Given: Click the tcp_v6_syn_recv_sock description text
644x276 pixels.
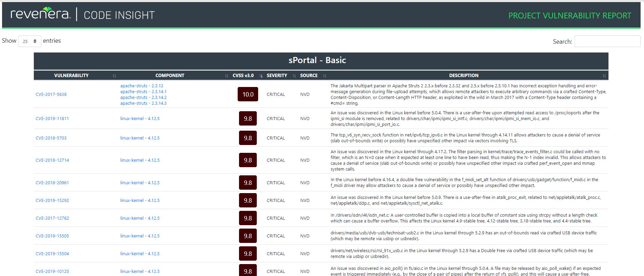Looking at the screenshot, I should tap(465, 138).
